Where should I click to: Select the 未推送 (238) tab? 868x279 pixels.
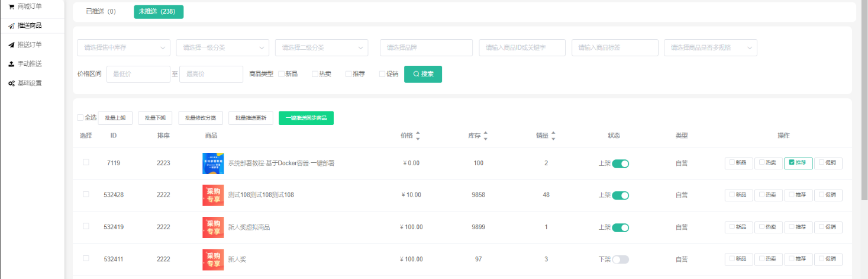click(x=158, y=12)
